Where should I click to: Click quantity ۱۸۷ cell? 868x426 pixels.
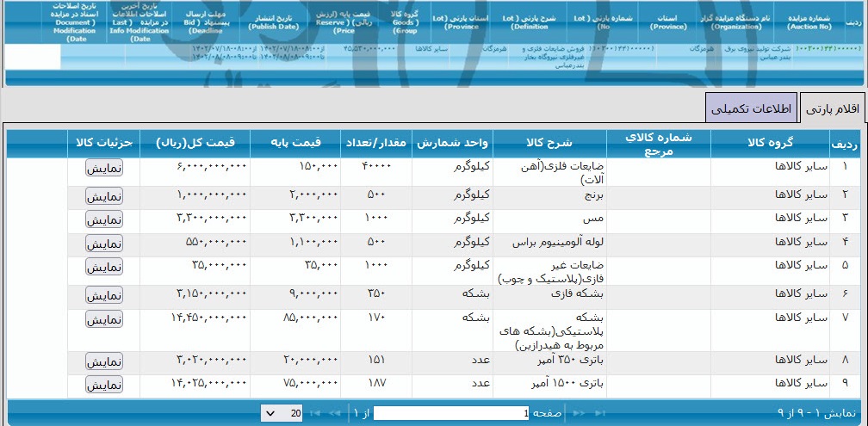pyautogui.click(x=375, y=386)
